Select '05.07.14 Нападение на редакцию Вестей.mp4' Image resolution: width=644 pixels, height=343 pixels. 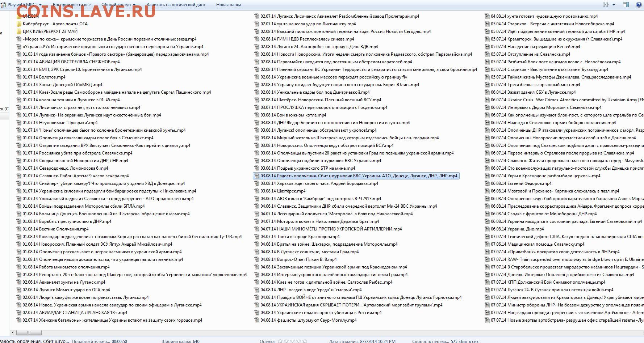click(x=533, y=47)
